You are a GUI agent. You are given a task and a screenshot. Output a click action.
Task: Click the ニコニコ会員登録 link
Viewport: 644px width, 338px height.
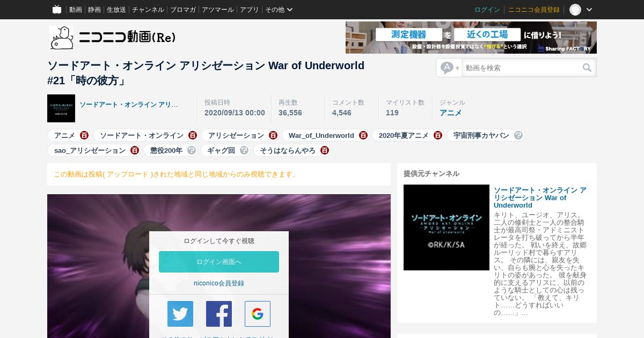point(534,10)
